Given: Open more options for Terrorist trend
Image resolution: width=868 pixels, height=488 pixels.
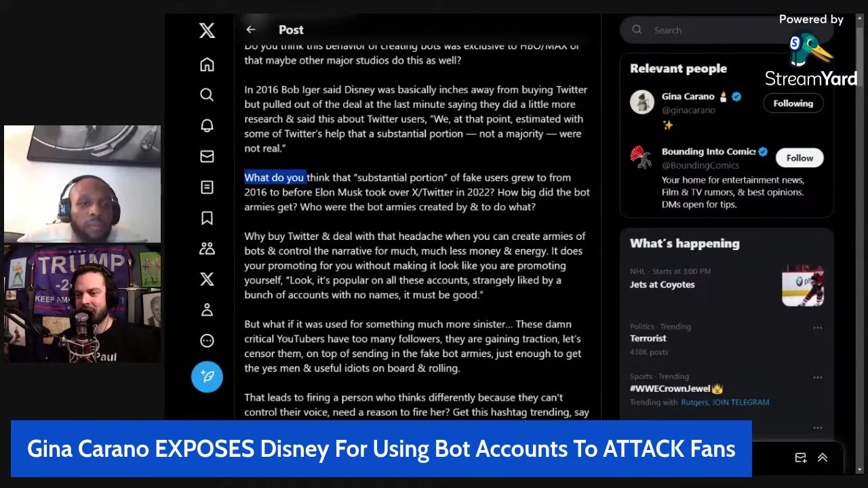Looking at the screenshot, I should (817, 327).
